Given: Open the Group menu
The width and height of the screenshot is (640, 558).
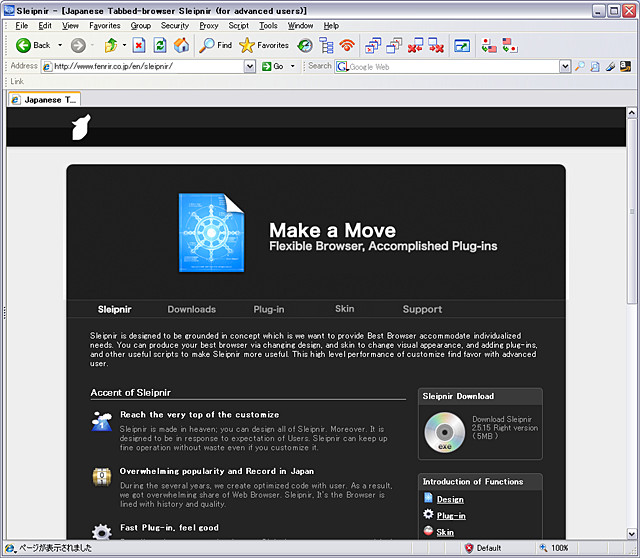Looking at the screenshot, I should click(141, 26).
